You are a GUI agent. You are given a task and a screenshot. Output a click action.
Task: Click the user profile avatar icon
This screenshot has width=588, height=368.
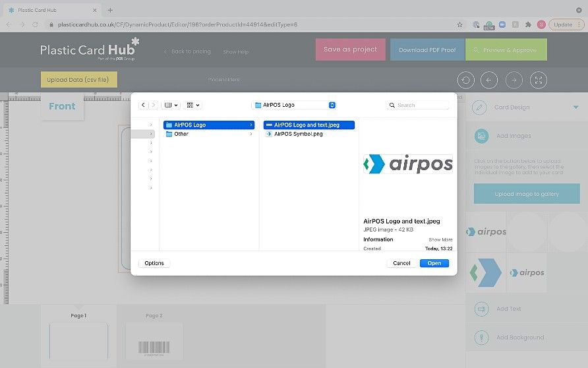click(541, 24)
